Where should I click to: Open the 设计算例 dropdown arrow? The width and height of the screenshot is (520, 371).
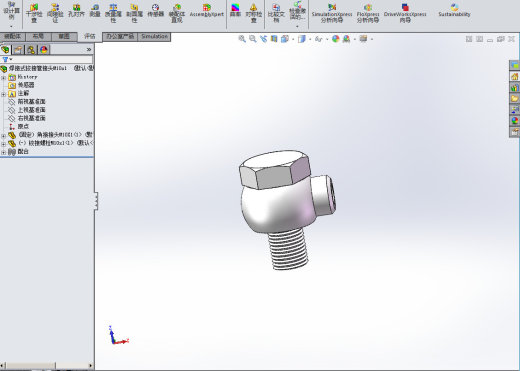pos(11,26)
